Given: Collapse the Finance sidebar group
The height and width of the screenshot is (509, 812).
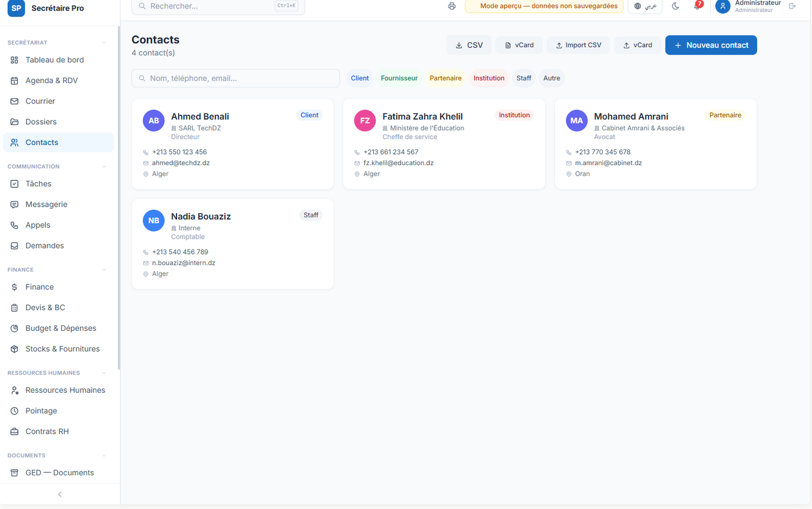Looking at the screenshot, I should click(104, 270).
